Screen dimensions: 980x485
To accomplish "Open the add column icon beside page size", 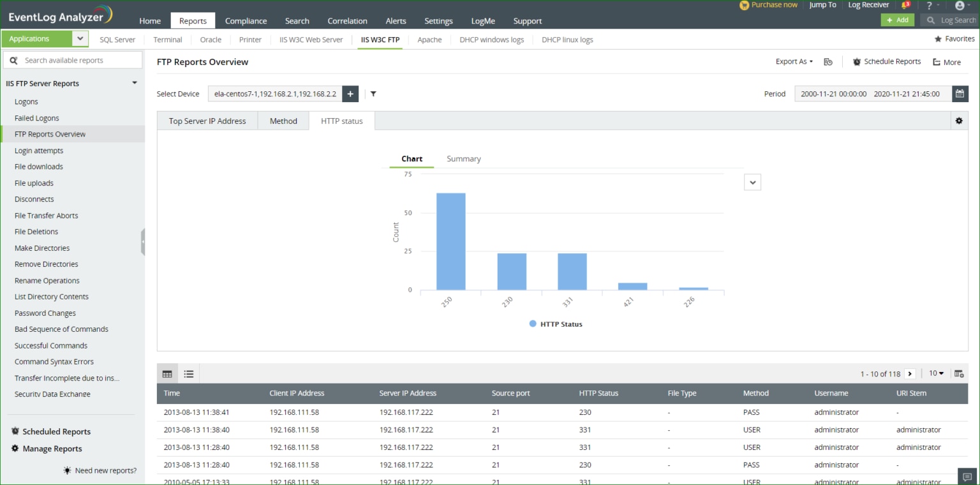I will (x=959, y=373).
